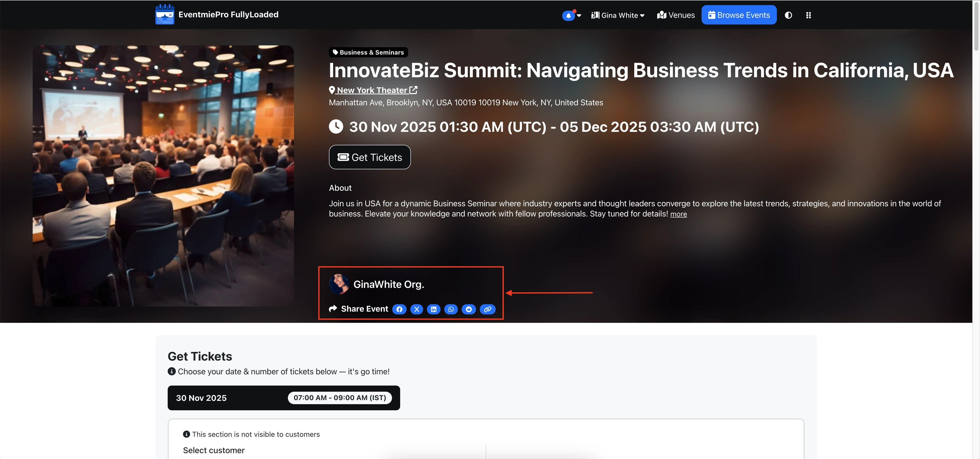Click the Share Event label
Image resolution: width=980 pixels, height=459 pixels.
pos(364,309)
